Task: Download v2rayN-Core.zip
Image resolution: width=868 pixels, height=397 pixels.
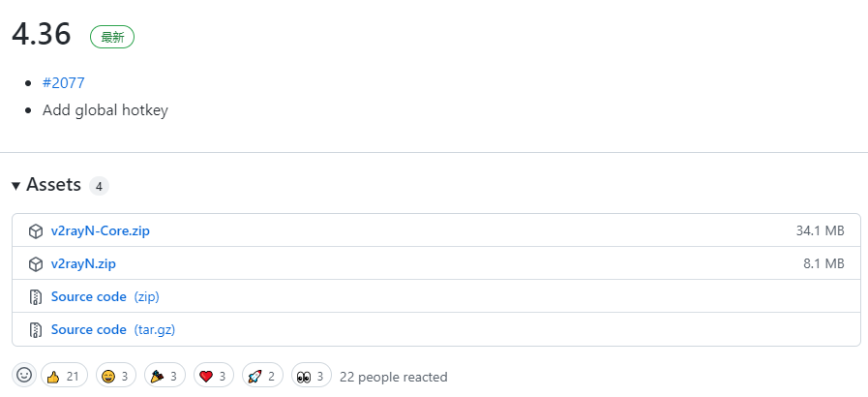Action: click(x=101, y=230)
